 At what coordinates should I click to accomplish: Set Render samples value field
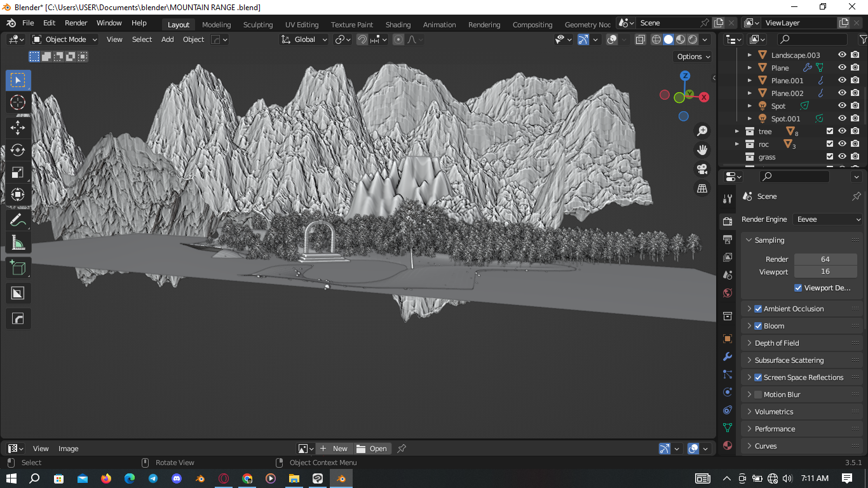tap(825, 259)
